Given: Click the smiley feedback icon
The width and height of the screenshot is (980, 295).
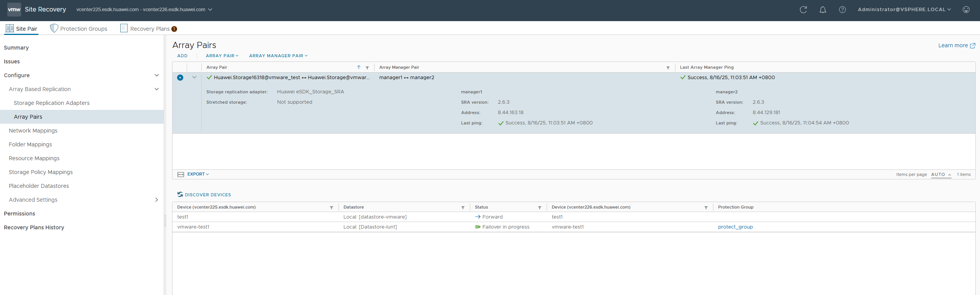Looking at the screenshot, I should 966,10.
